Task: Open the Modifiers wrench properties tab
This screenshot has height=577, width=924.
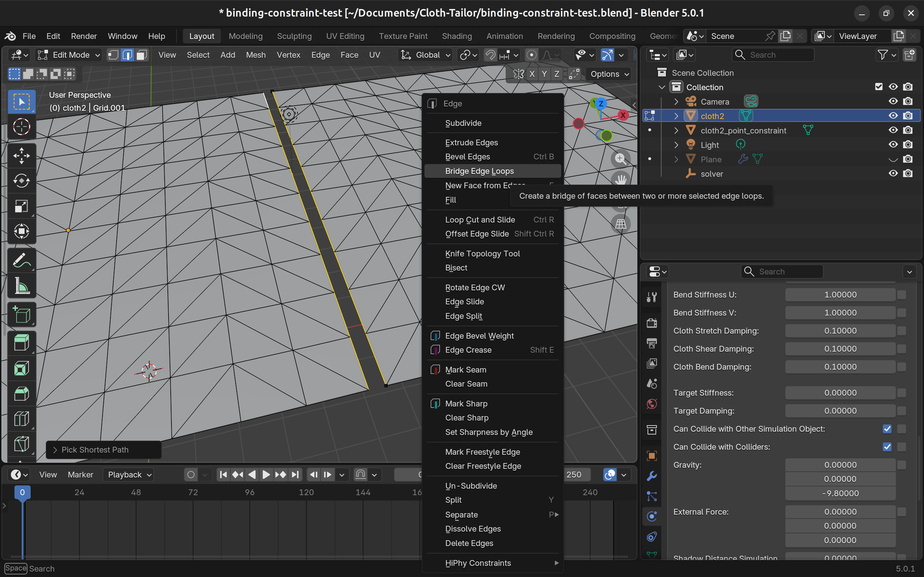Action: click(652, 476)
